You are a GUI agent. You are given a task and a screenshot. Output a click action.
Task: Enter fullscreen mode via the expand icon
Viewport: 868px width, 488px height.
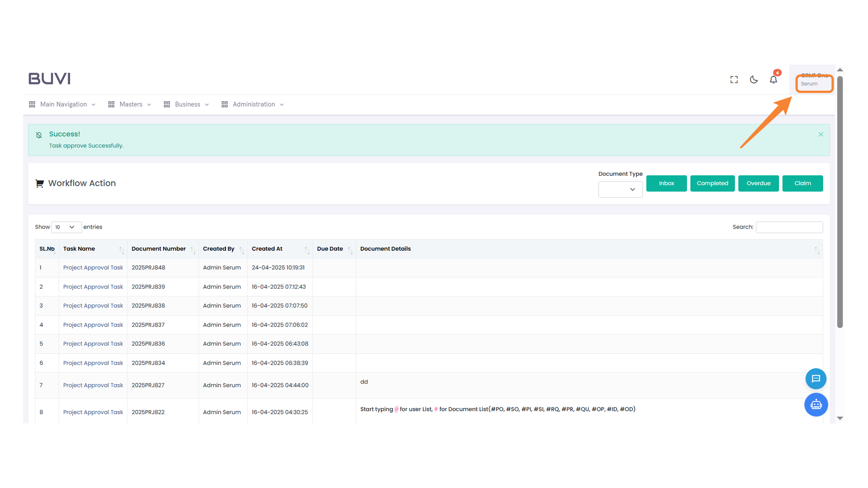pyautogui.click(x=734, y=79)
